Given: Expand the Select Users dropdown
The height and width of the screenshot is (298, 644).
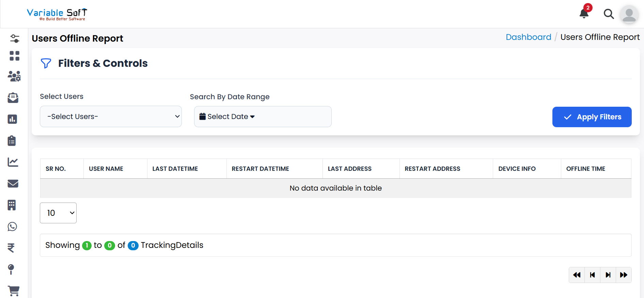Looking at the screenshot, I should [x=111, y=117].
